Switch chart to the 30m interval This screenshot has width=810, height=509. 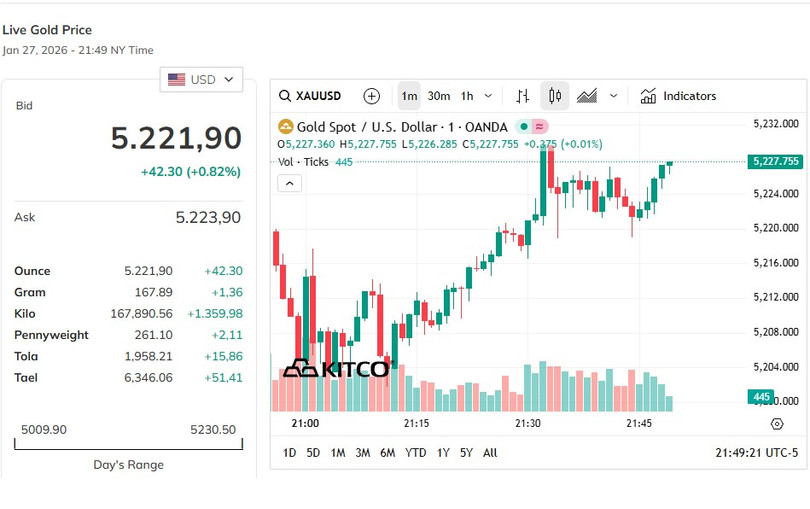[x=438, y=96]
